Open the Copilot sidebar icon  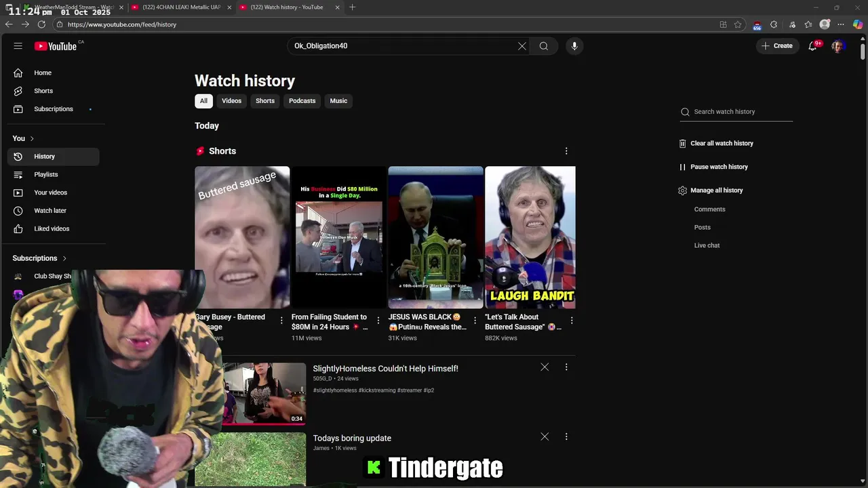point(858,24)
